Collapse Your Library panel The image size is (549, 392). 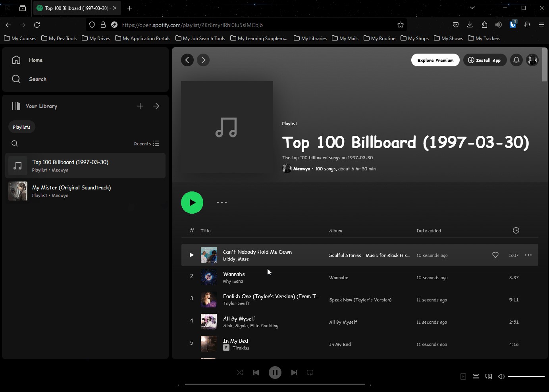pyautogui.click(x=35, y=106)
